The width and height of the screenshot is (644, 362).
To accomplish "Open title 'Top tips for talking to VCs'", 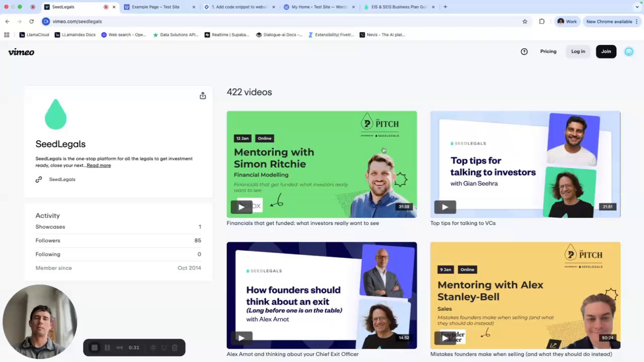I will click(x=463, y=223).
